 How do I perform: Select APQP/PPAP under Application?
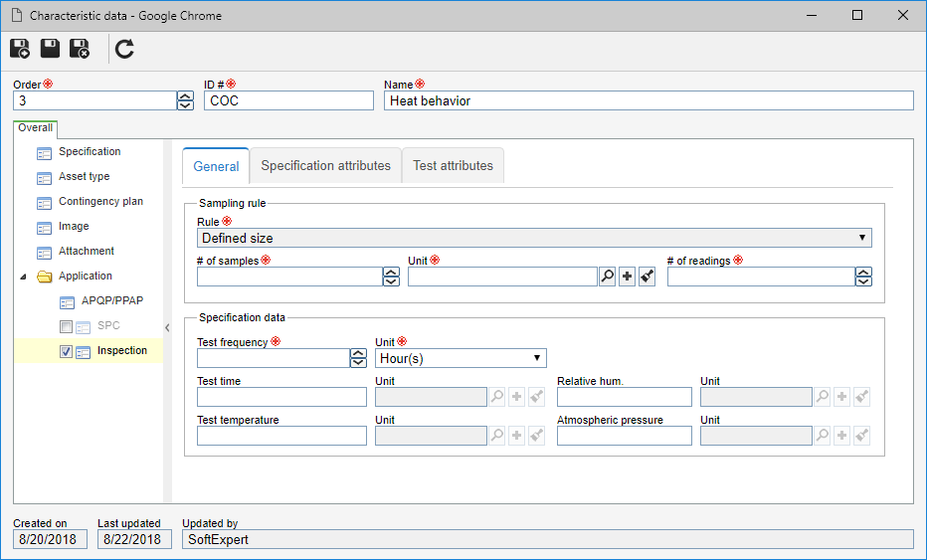point(112,300)
